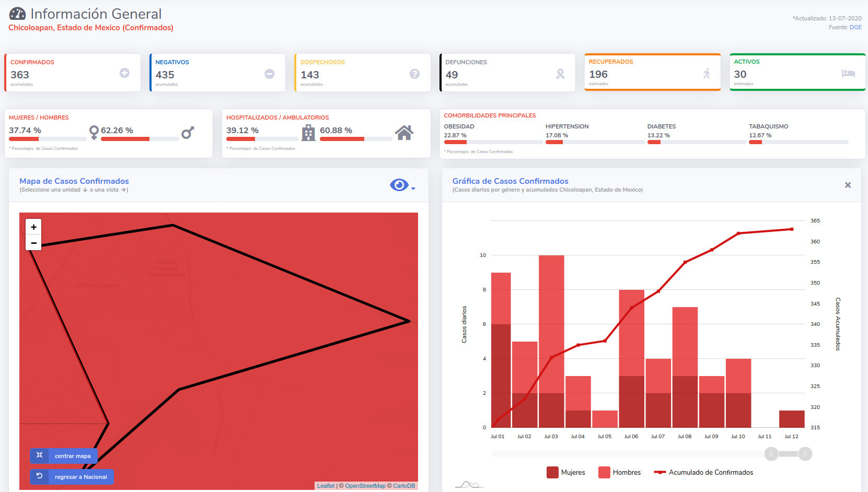Screen dimensions: 868x492
Task: Click the Chicoloapan, Estado de Mexico subtitle
Action: click(x=91, y=28)
